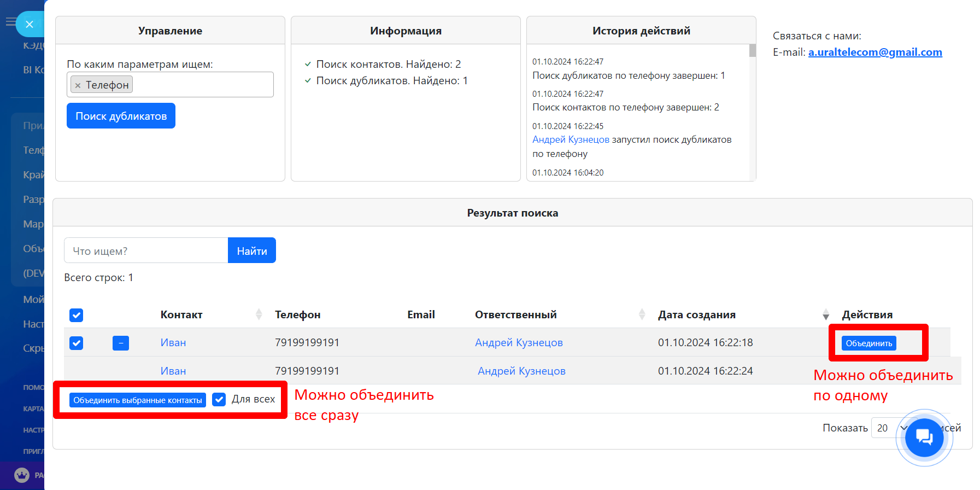This screenshot has width=980, height=490.
Task: Remove the Телефон tag from parameters
Action: click(x=78, y=85)
